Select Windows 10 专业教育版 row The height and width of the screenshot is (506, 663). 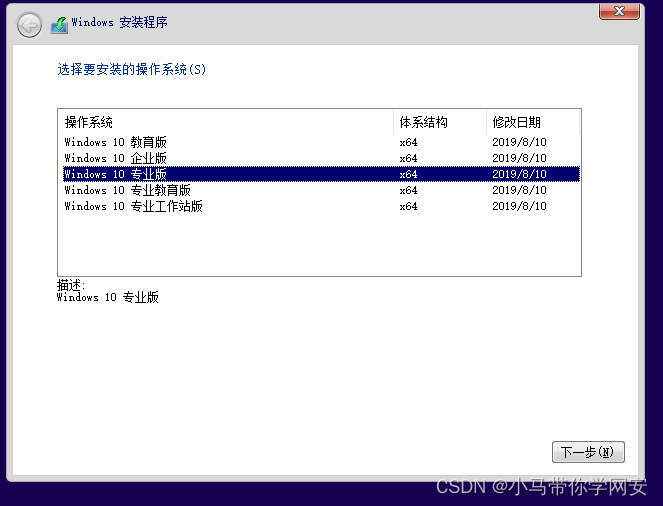(x=321, y=190)
